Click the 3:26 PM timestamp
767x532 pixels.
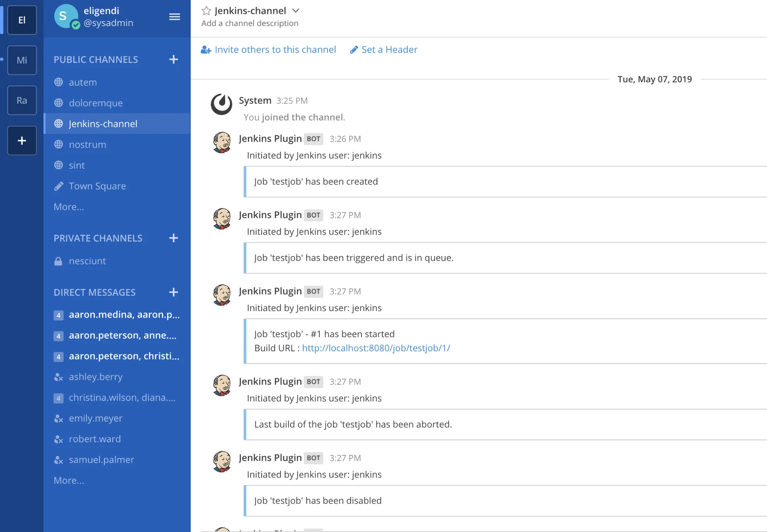[x=345, y=139]
